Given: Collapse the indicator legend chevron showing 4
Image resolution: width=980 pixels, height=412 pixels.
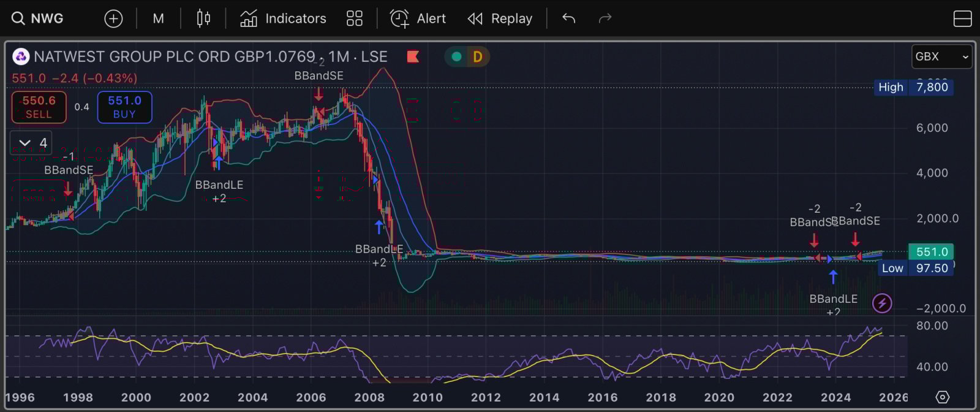Looking at the screenshot, I should coord(31,143).
